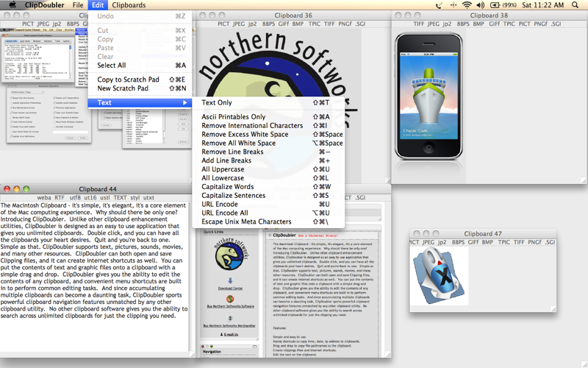Click the Download Center arrow icon
The image size is (588, 368).
coord(230,280)
